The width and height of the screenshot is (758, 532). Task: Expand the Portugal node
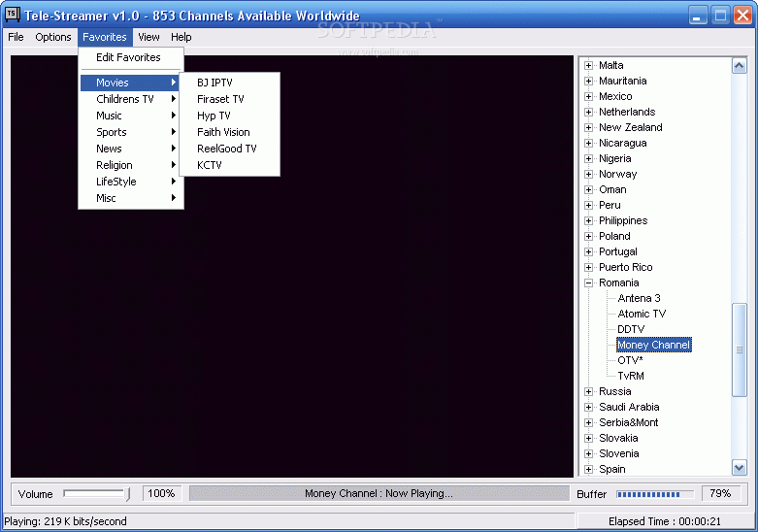coord(588,252)
